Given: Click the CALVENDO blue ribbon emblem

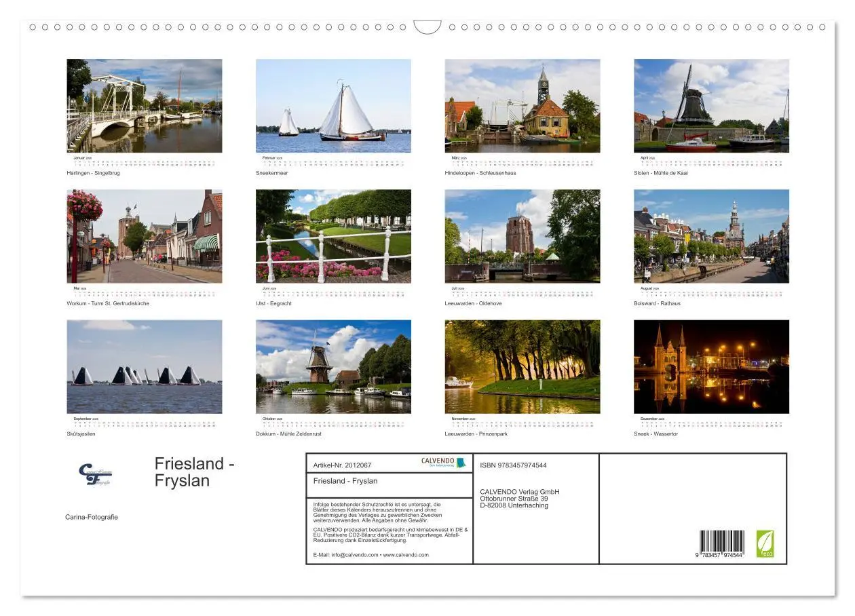Looking at the screenshot, I should 460,463.
